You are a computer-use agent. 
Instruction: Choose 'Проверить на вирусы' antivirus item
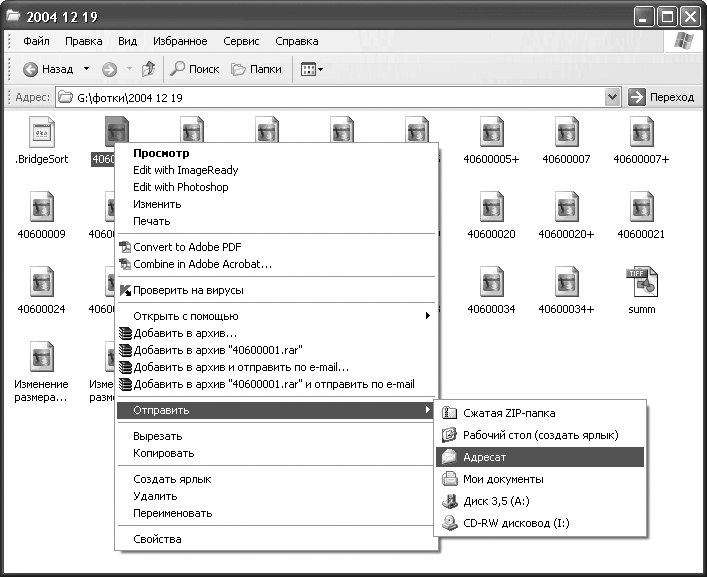pos(188,290)
